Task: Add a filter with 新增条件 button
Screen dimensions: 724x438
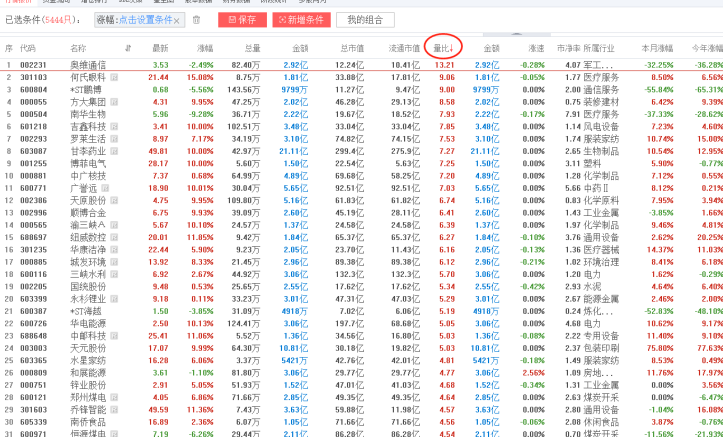Action: tap(302, 20)
